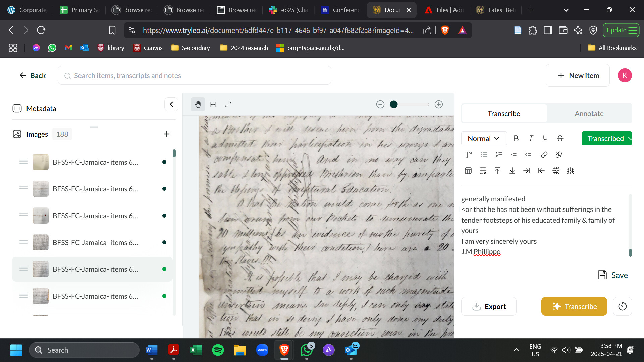Click the yellow Transcribe button

pos(574,306)
